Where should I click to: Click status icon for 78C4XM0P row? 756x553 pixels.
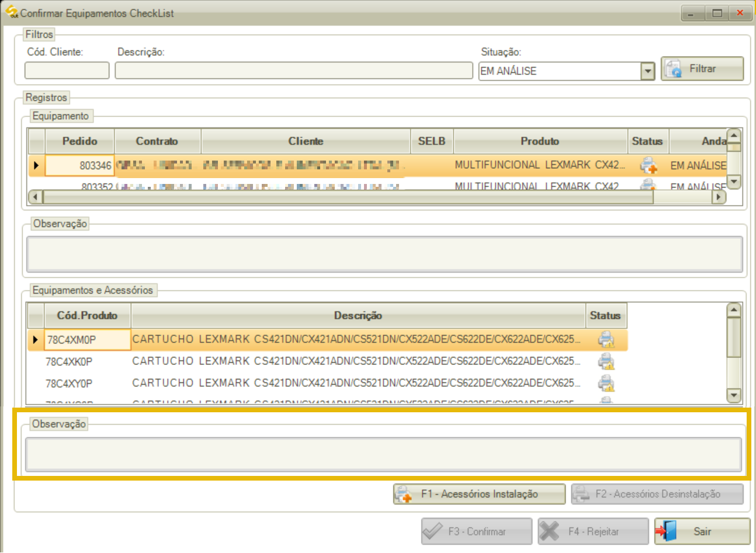[606, 340]
